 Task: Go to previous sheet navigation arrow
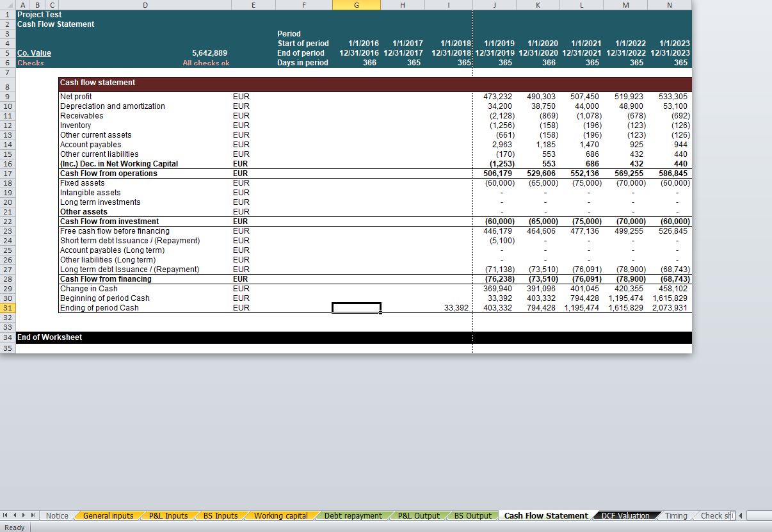[x=15, y=515]
